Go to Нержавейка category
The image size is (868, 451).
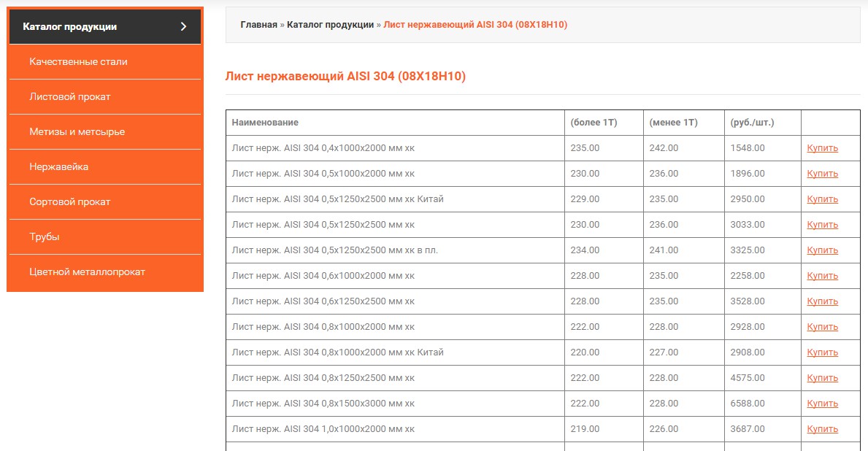coord(59,167)
